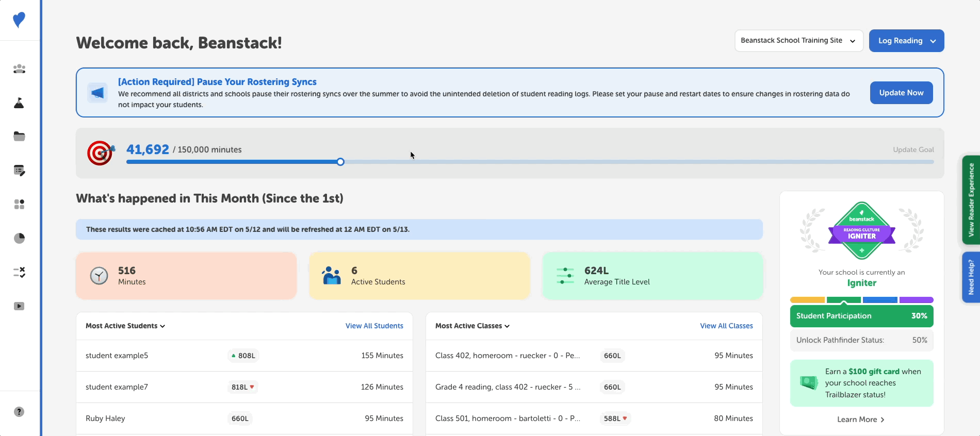Click the Reading Culture Igniter badge
This screenshot has width=980, height=436.
click(862, 230)
